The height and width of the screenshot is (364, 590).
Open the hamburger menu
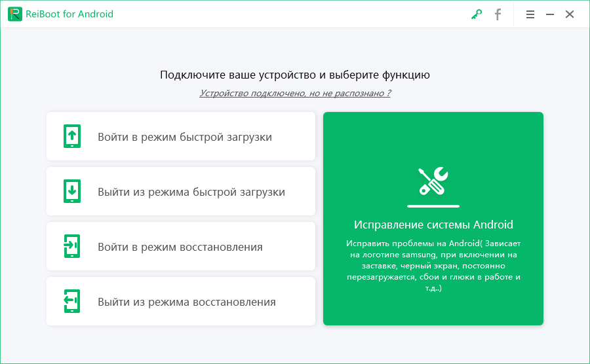(x=530, y=14)
